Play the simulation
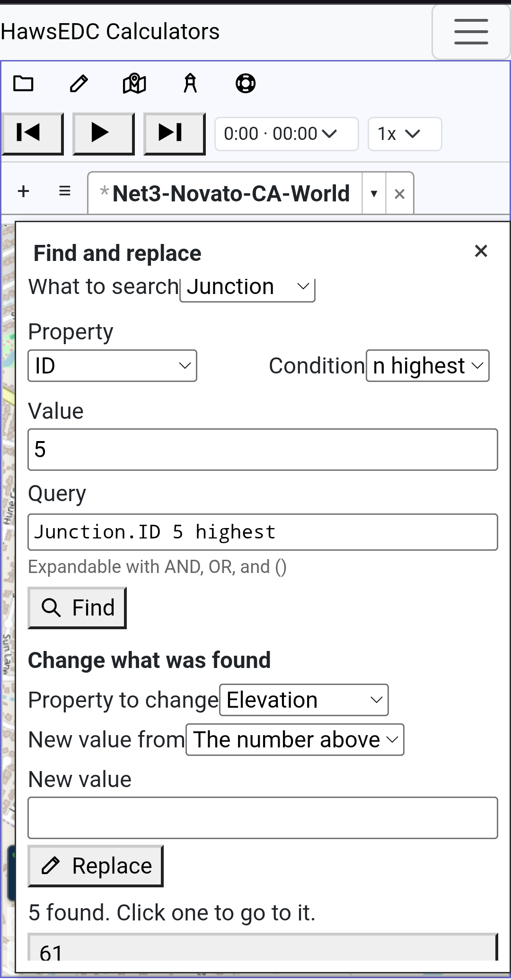This screenshot has width=511, height=980. [104, 134]
